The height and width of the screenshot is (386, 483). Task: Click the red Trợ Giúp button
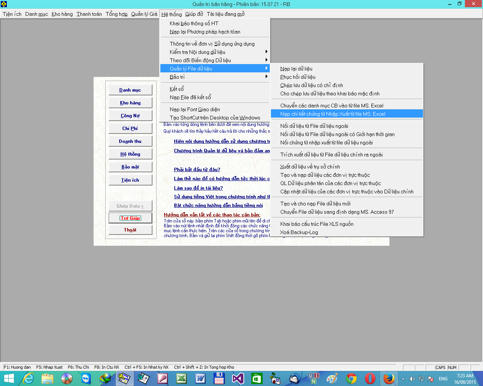click(130, 218)
